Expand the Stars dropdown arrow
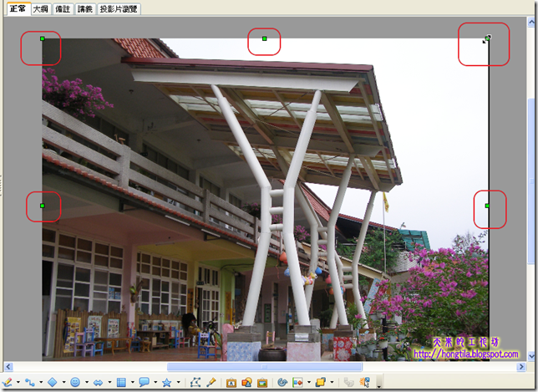 pos(179,382)
